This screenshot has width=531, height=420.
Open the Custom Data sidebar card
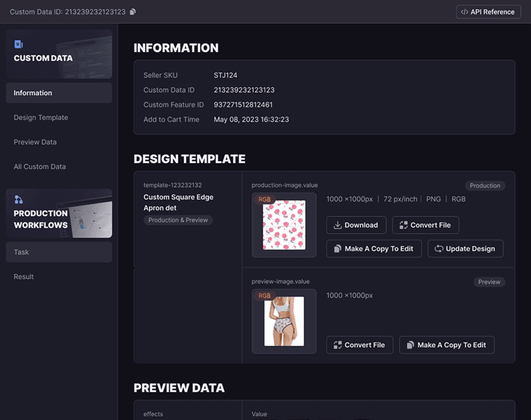click(59, 54)
